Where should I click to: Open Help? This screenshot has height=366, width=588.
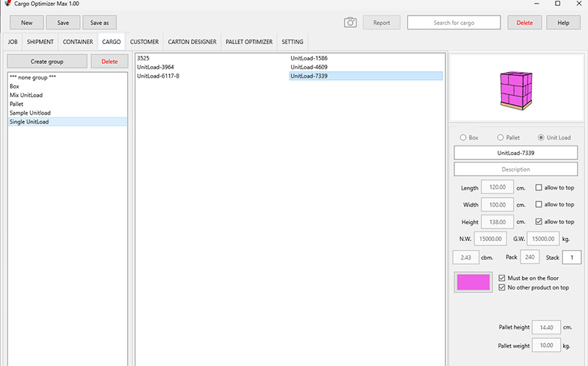pyautogui.click(x=563, y=23)
